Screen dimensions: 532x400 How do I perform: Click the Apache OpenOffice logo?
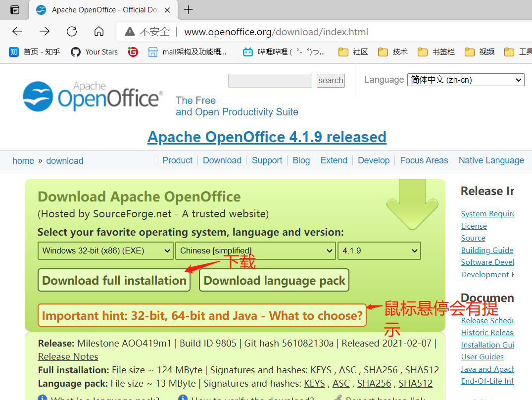click(94, 97)
